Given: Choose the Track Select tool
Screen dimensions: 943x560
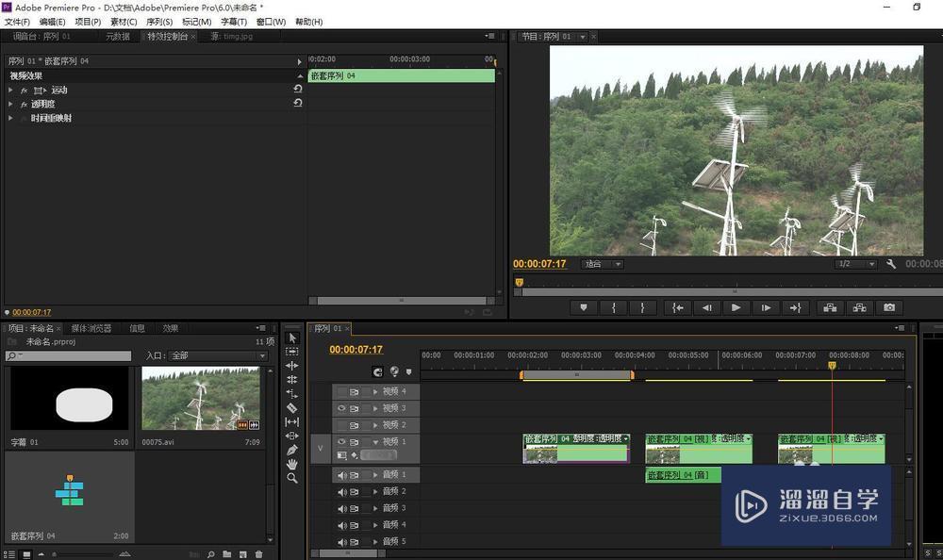Looking at the screenshot, I should [x=292, y=351].
